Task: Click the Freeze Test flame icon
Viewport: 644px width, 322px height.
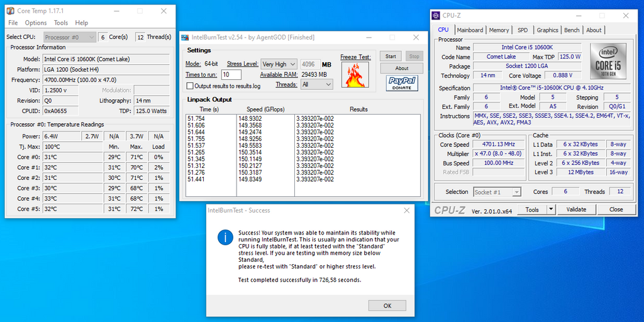Action: [355, 75]
